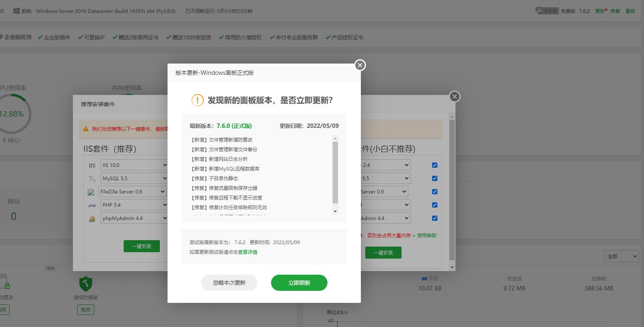Screen dimensions: 644x327
Task: Click the changelog scroll-up arrow
Action: pos(335,138)
